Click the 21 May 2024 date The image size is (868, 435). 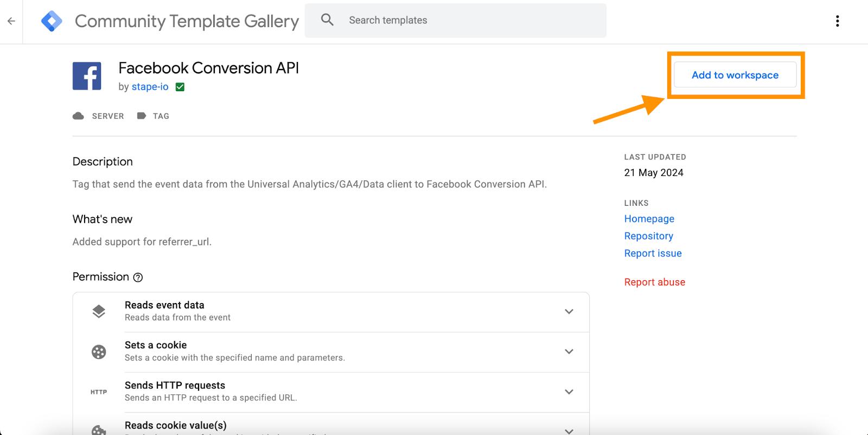point(654,173)
